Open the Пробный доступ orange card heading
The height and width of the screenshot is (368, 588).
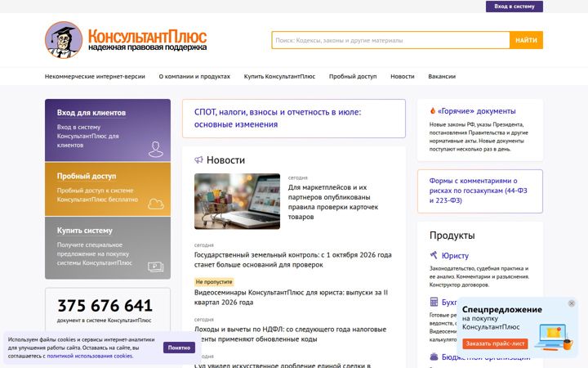[87, 176]
